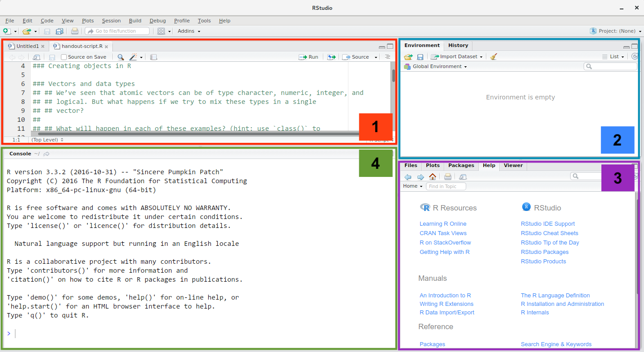
Task: Open the R Internals link
Action: coord(535,313)
